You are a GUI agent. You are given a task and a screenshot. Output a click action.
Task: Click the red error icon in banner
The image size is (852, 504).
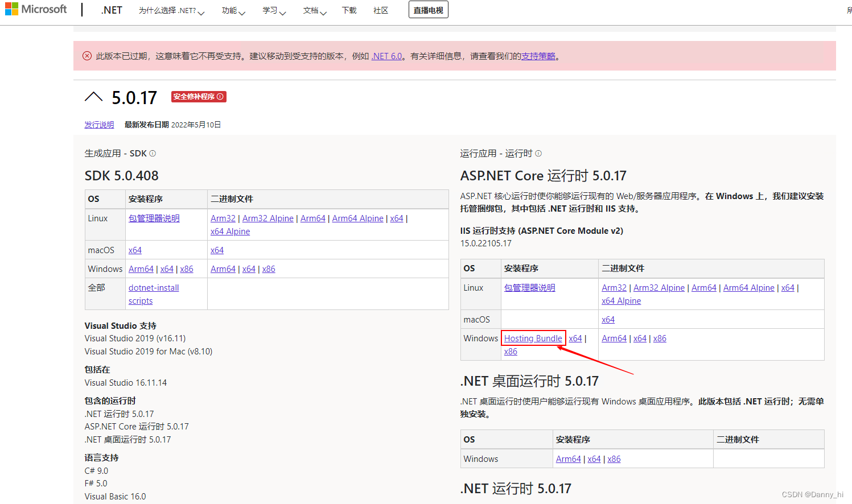click(87, 56)
